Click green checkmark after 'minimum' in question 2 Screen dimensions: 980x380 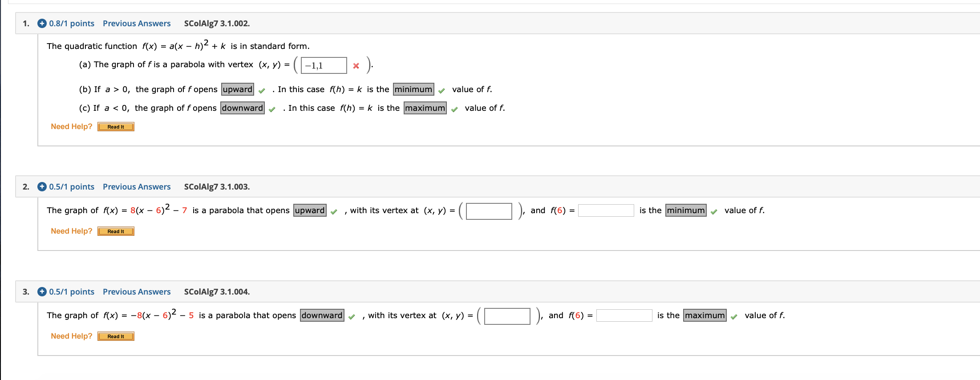(714, 212)
